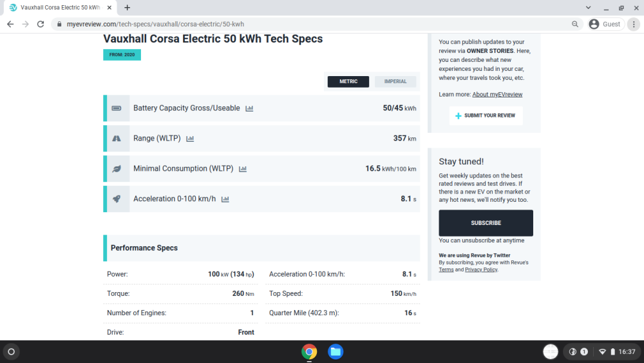Open the tab search chevron
Screen dimensions: 644x363
[588, 7]
